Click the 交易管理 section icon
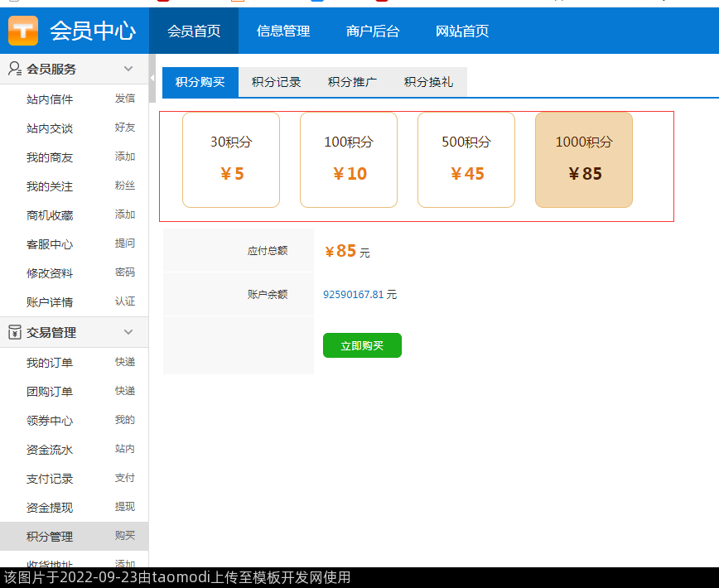 tap(15, 332)
